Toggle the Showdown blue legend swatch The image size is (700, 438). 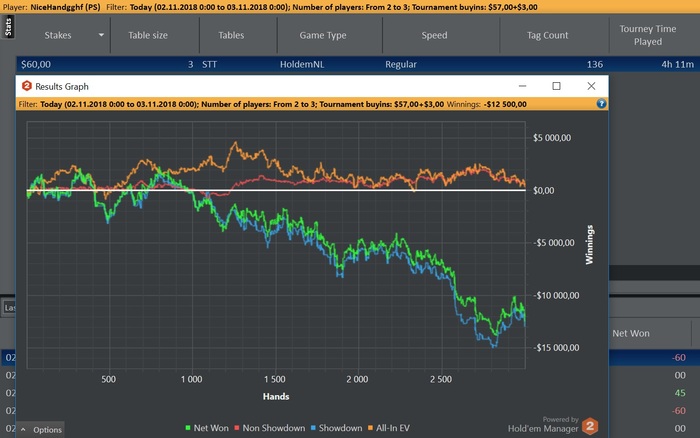point(313,428)
